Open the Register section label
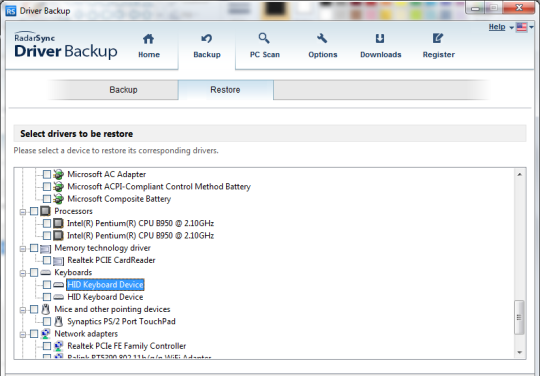This screenshot has height=376, width=540. 439,54
